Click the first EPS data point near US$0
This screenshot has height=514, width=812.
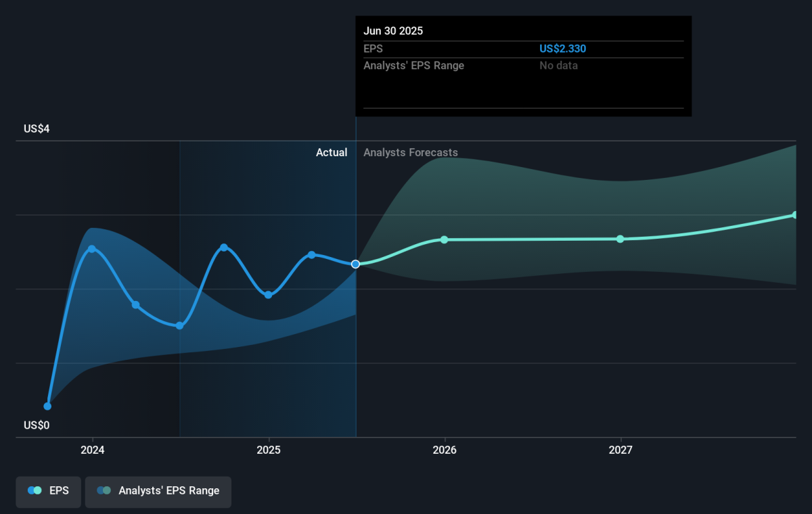pos(47,406)
